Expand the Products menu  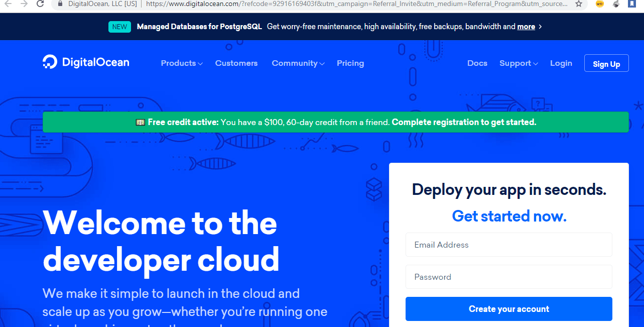click(182, 63)
